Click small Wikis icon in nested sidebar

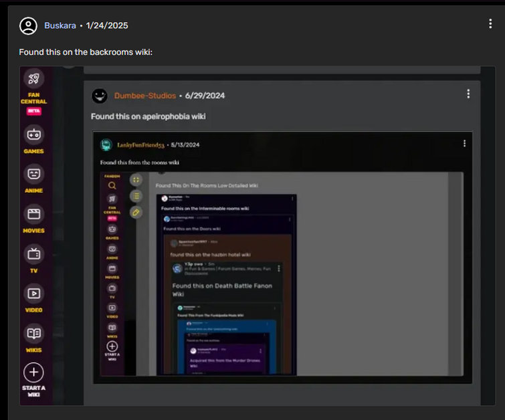(x=112, y=328)
